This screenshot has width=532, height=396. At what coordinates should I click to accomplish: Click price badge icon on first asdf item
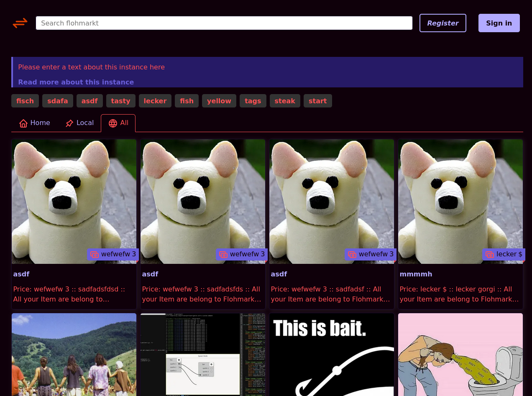coord(95,255)
